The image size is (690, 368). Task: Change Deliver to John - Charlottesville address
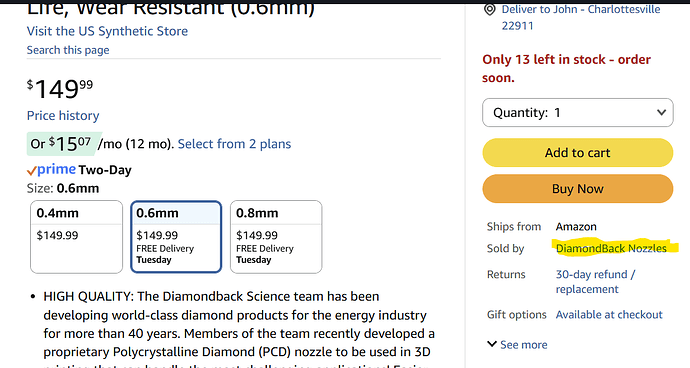coord(581,17)
